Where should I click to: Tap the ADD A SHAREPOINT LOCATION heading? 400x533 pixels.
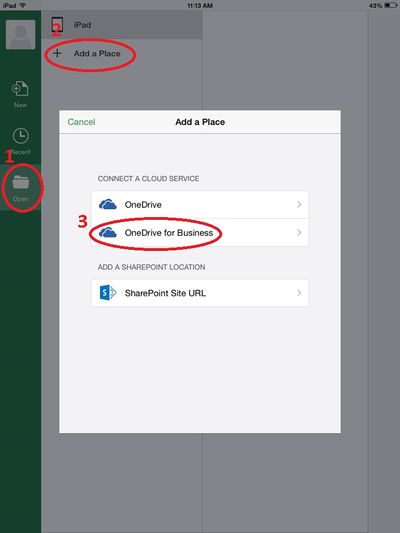tap(151, 267)
